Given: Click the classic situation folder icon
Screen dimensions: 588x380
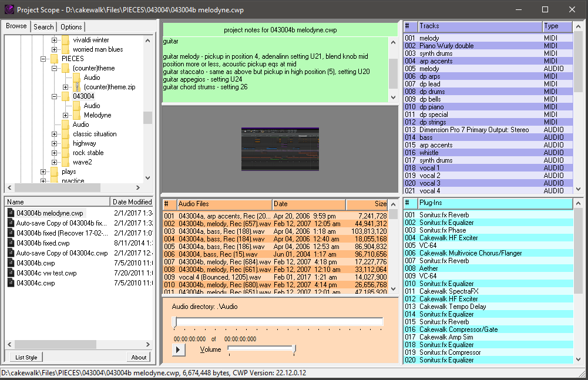Looking at the screenshot, I should [65, 133].
